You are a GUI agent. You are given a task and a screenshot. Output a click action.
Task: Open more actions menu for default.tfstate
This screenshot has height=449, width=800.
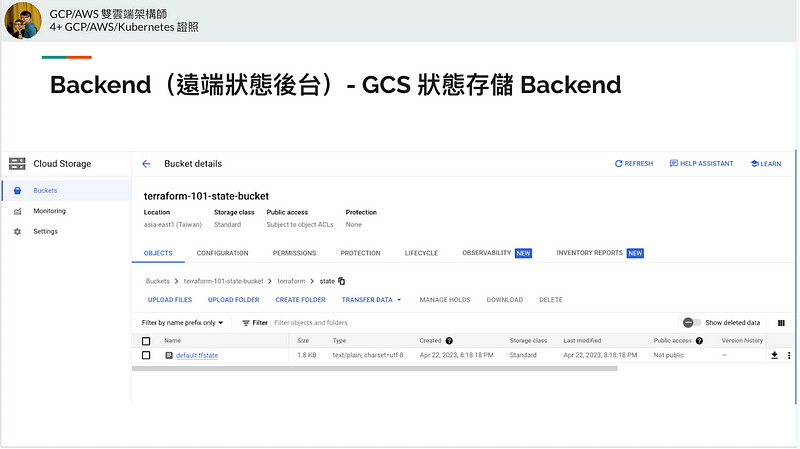click(x=789, y=355)
